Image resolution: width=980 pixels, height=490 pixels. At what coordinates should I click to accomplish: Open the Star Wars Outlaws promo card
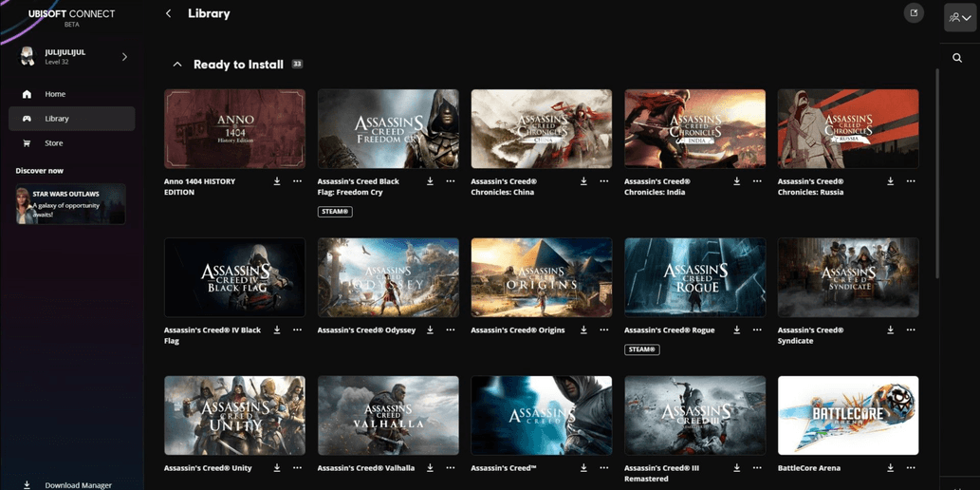(x=70, y=204)
